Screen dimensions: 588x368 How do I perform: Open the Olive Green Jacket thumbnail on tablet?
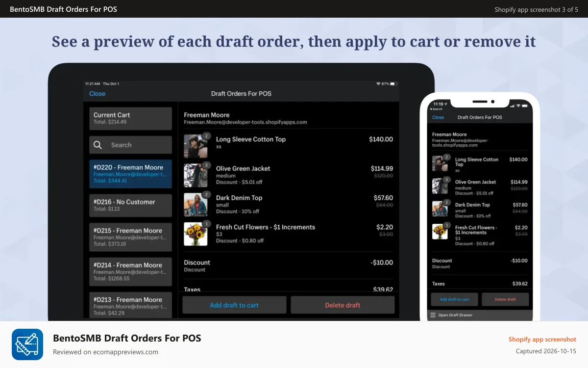(x=196, y=175)
